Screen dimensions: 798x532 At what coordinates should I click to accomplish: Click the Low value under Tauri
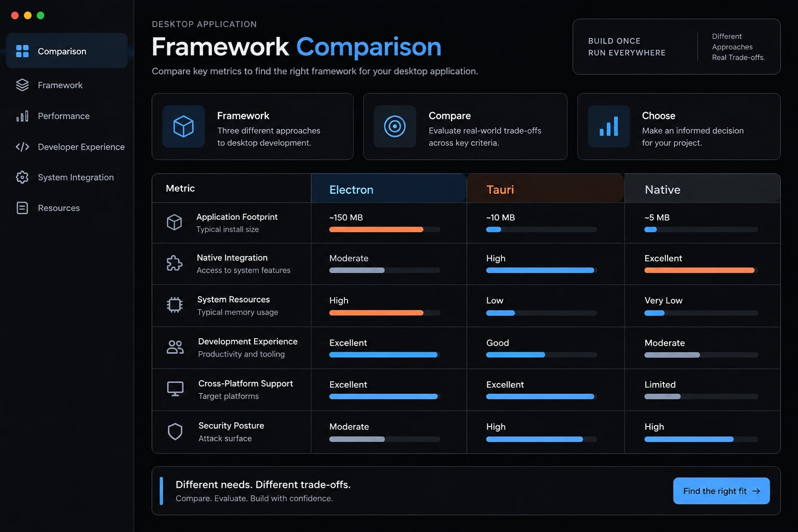tap(495, 300)
